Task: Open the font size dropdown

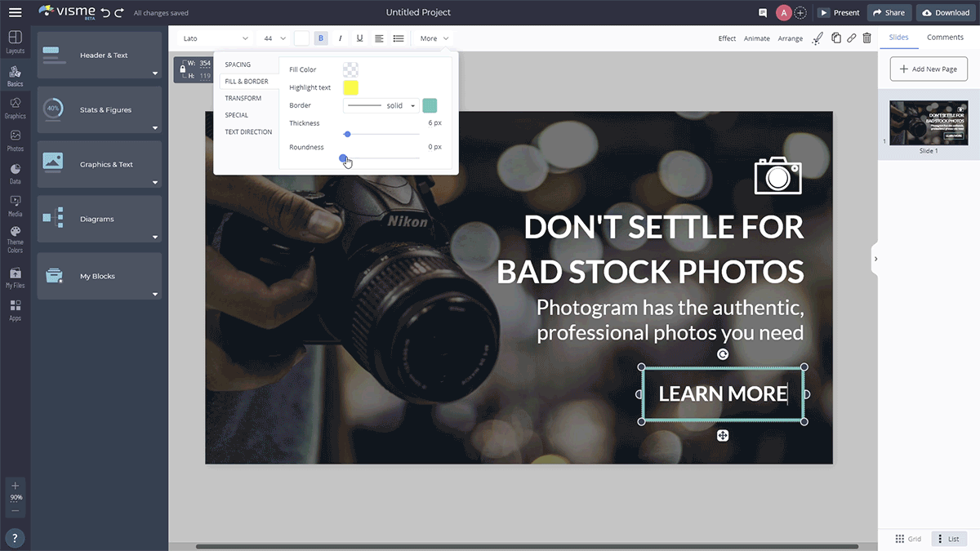Action: pyautogui.click(x=272, y=38)
